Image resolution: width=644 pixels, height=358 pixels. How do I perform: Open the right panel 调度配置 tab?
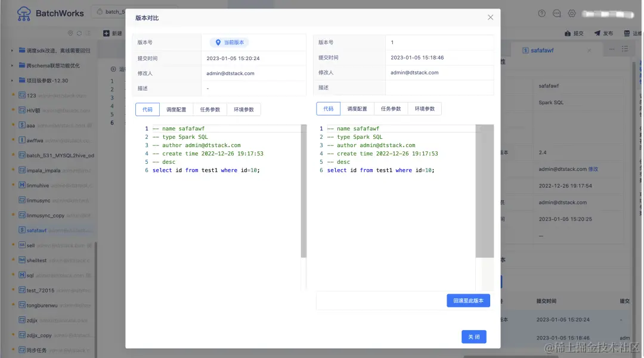click(357, 108)
